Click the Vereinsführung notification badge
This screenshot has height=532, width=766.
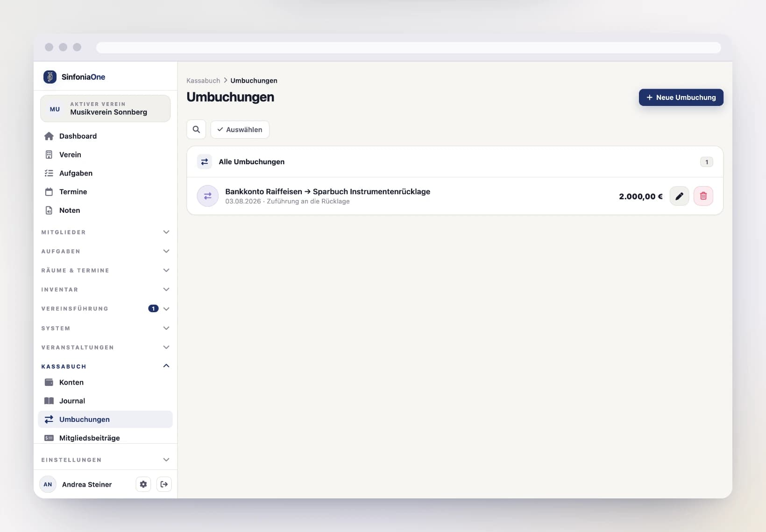153,308
